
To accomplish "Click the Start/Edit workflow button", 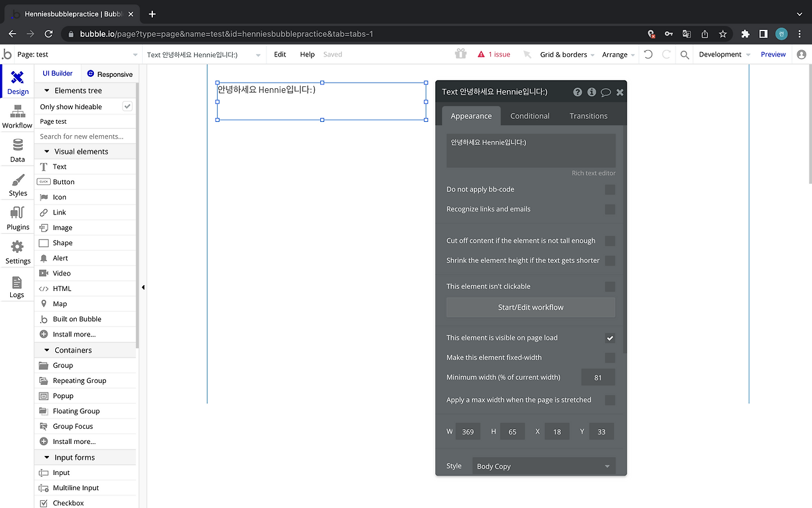I will [x=531, y=307].
